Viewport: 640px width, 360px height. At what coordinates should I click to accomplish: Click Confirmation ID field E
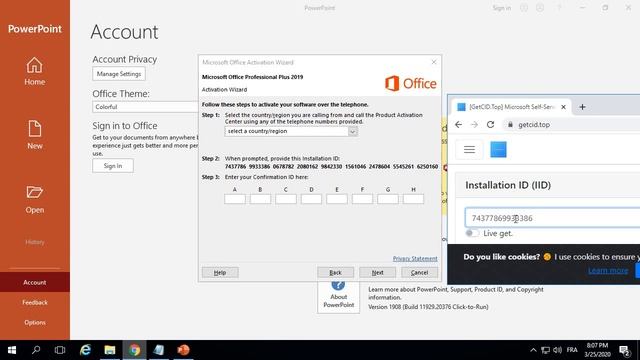tap(337, 199)
